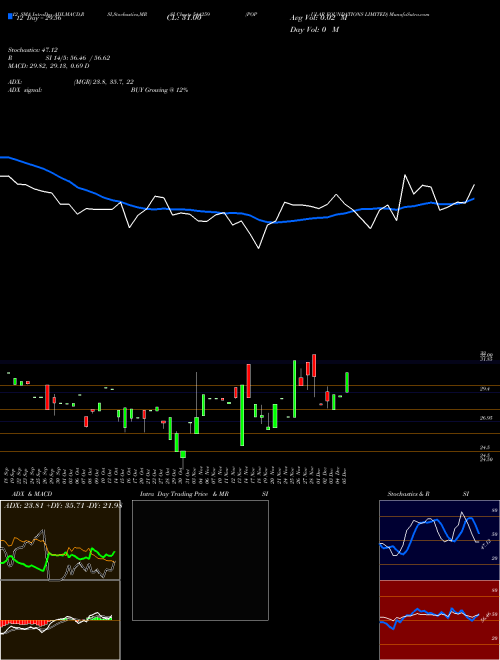Click the empty Intra Day Trading Price panel

click(200, 560)
